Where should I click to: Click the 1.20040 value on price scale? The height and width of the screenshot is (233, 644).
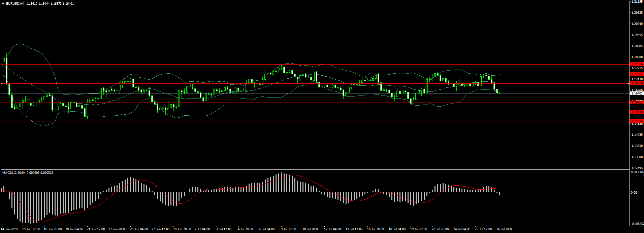coord(637,24)
